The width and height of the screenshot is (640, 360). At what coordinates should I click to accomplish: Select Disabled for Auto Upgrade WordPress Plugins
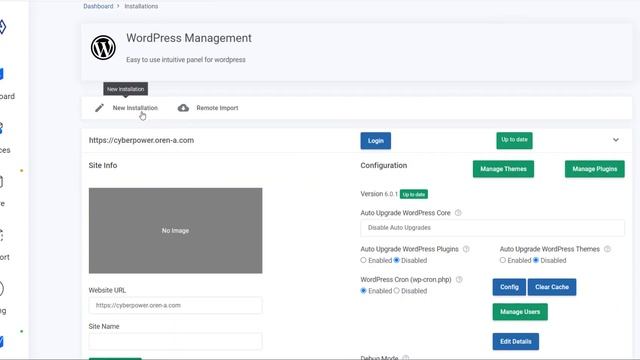click(396, 260)
